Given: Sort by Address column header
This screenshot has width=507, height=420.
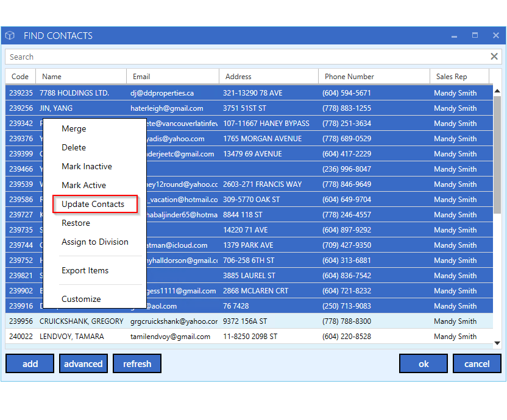Looking at the screenshot, I should (269, 77).
